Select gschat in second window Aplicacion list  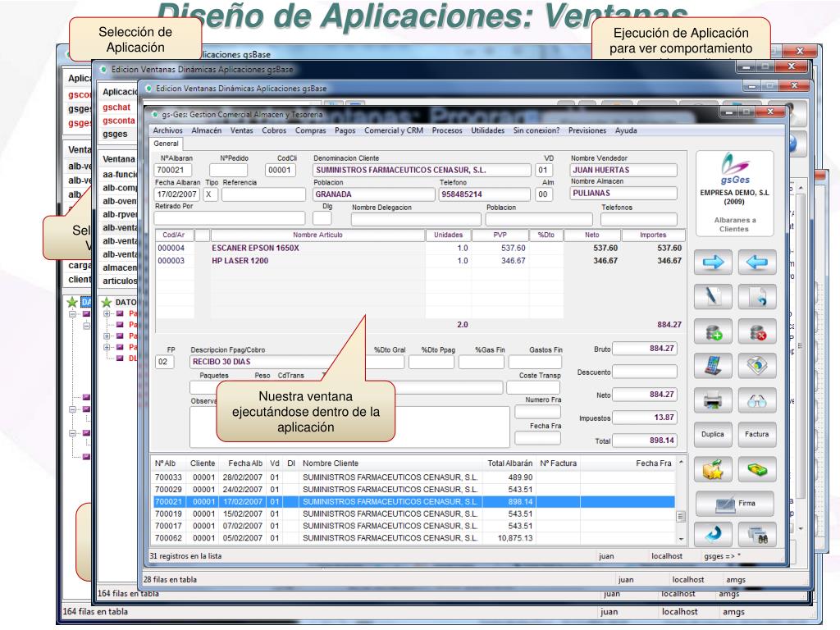pyautogui.click(x=116, y=107)
